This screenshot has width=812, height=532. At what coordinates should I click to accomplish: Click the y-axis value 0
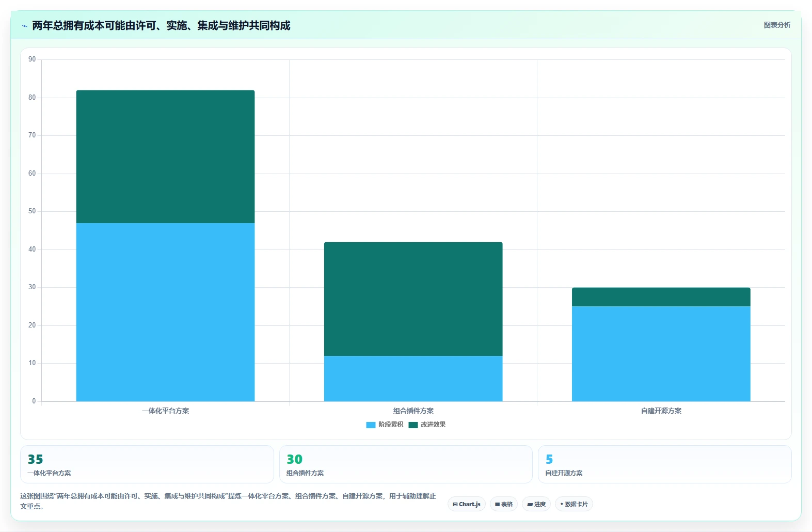pos(34,401)
